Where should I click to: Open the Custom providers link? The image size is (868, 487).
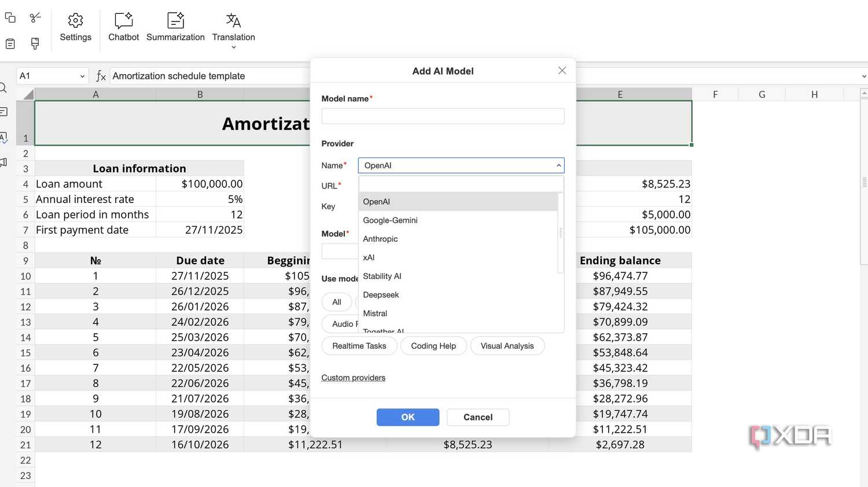[x=354, y=378]
